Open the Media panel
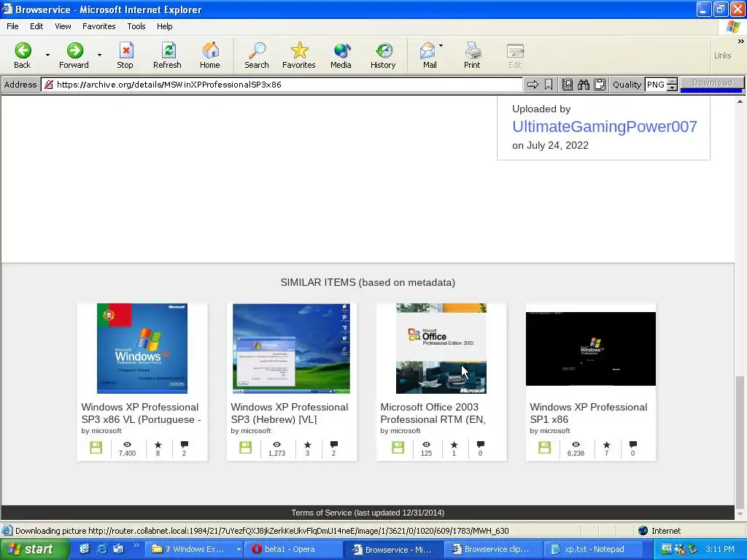 [x=341, y=55]
